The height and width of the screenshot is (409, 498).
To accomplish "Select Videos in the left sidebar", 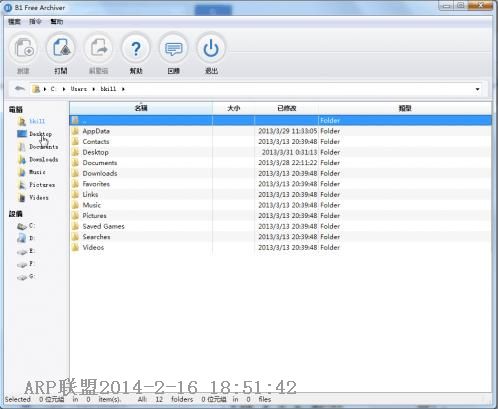I will tap(39, 197).
